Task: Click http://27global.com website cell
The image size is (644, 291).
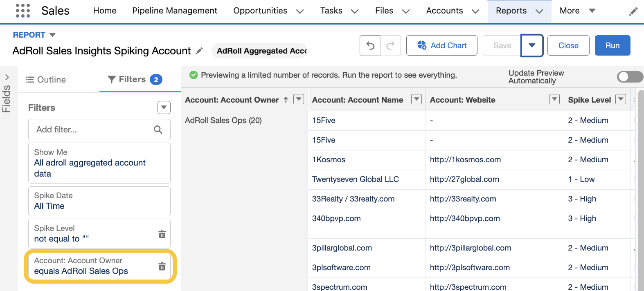Action: point(494,179)
